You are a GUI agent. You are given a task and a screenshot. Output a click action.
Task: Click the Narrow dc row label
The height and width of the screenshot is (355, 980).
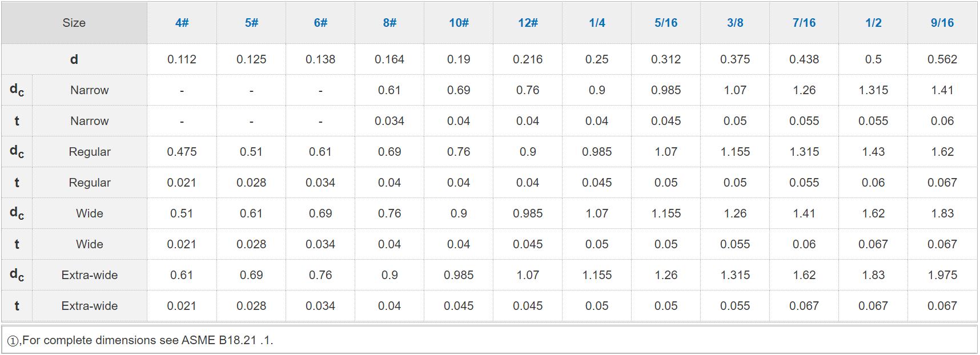click(90, 90)
